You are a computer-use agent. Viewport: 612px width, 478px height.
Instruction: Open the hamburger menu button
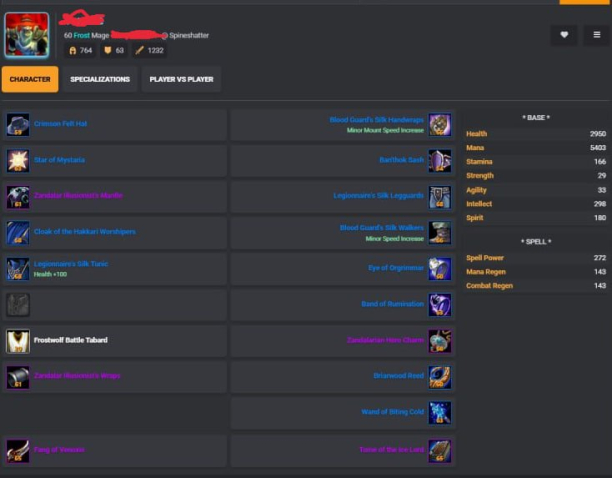[x=597, y=35]
